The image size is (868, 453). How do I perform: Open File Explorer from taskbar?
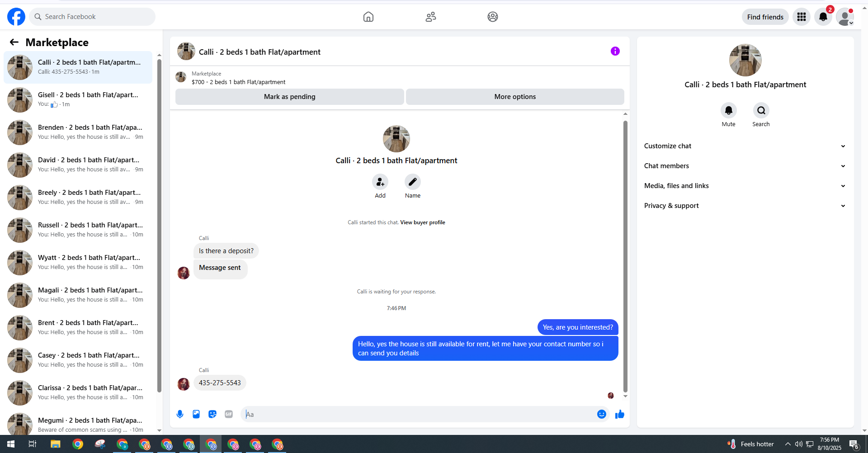click(56, 444)
